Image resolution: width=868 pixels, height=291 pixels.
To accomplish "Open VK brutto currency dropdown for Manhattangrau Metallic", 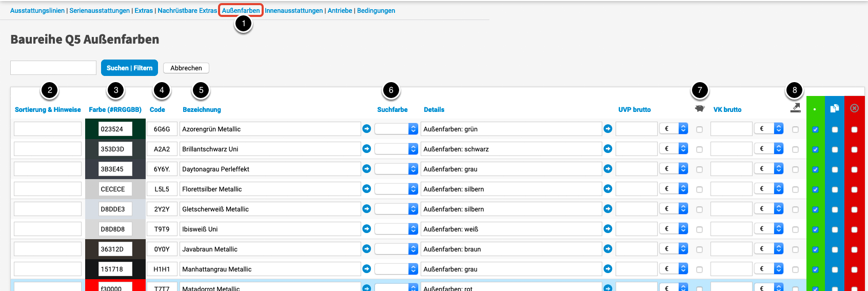I will (769, 269).
